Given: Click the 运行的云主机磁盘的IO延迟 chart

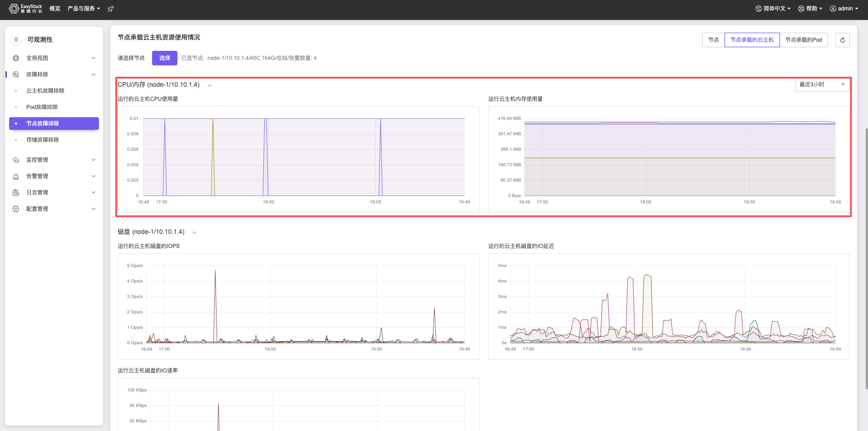Looking at the screenshot, I should pos(669,307).
